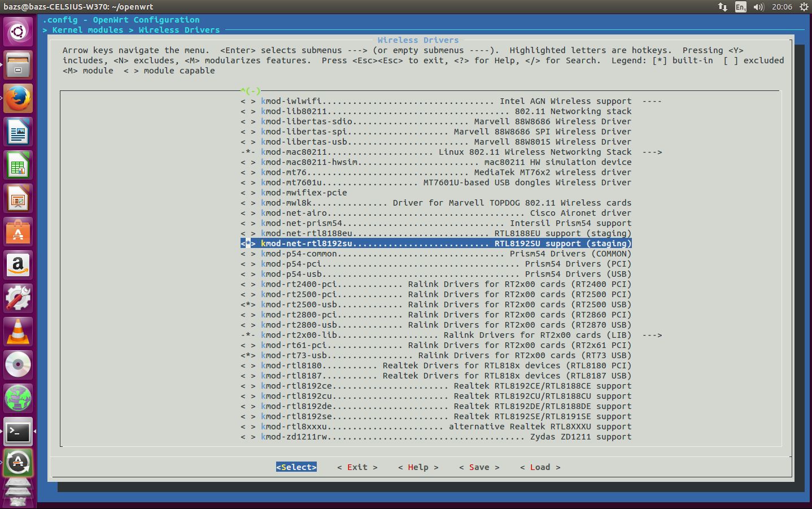The image size is (812, 509).
Task: Toggle the kmod-zd1211rw selection bracket
Action: click(248, 437)
